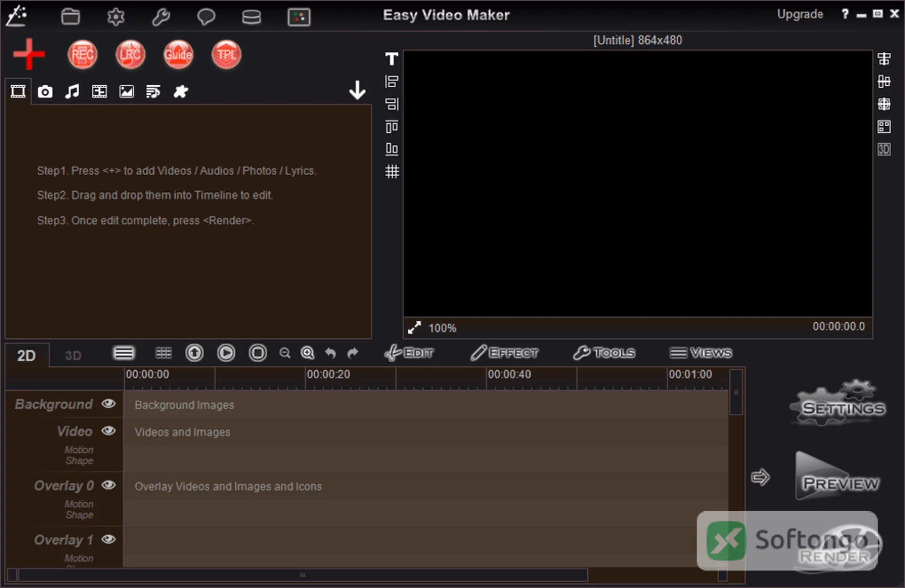This screenshot has height=588, width=905.
Task: Align objects right with align-right icon
Action: [392, 104]
